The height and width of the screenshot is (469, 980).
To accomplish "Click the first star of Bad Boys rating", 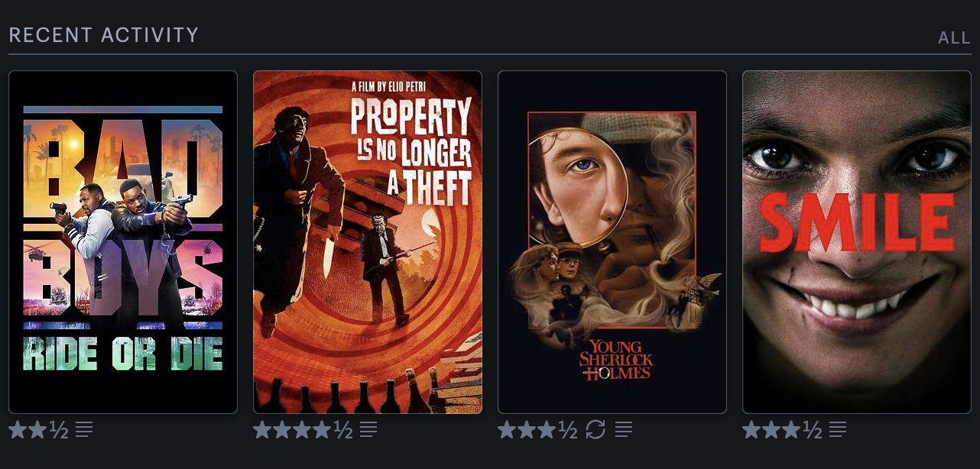I will (18, 430).
